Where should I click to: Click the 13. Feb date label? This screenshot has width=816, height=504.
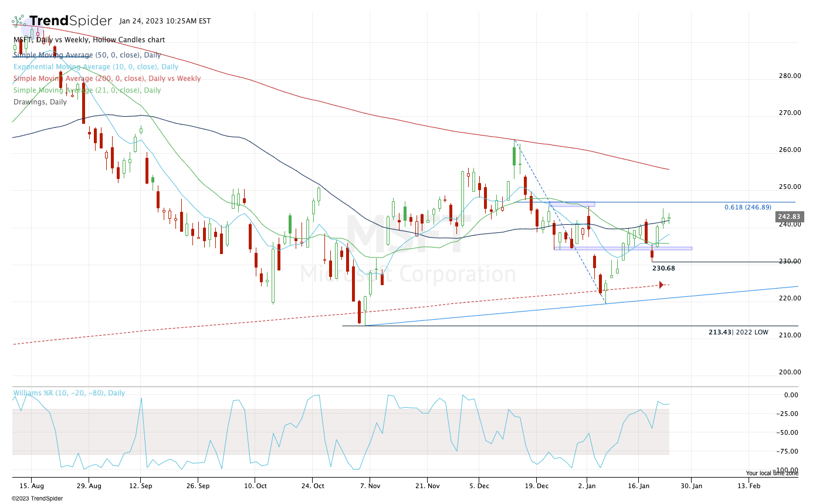tap(748, 486)
